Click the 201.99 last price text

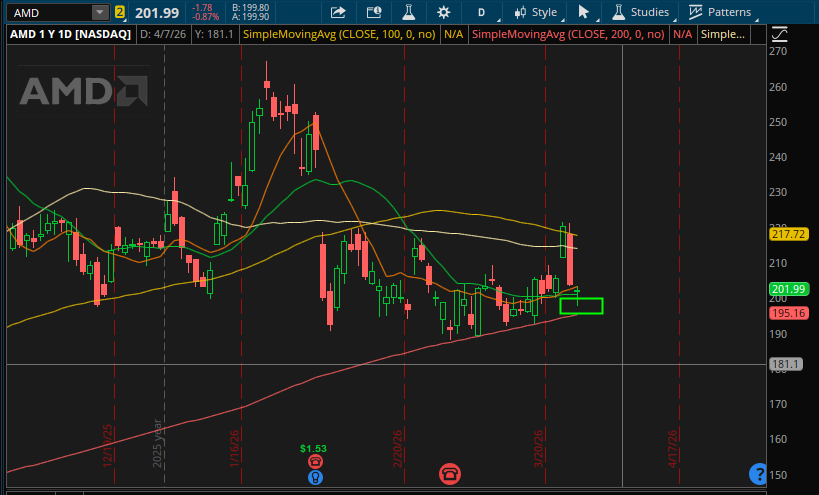pyautogui.click(x=157, y=13)
